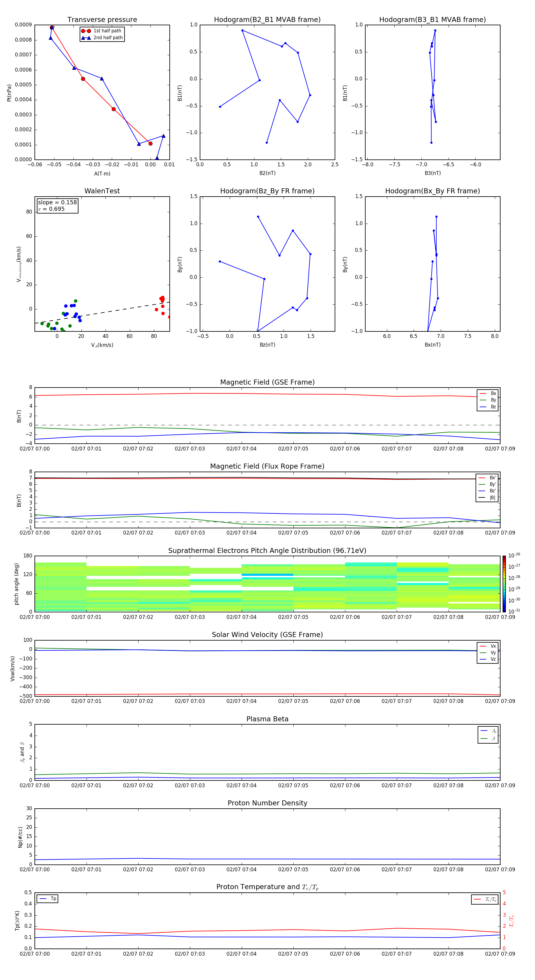Select 'By' in the GSE magnetic field legend
Viewport: 535px width, 980px height.
pos(488,400)
